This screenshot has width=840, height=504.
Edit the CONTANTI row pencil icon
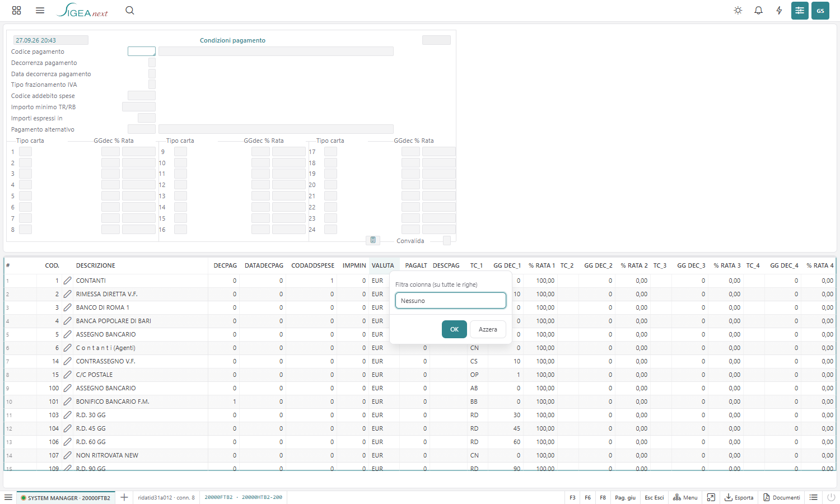(67, 281)
